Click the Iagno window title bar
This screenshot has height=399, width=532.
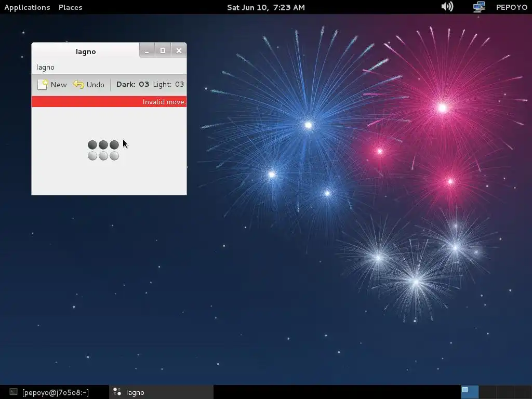point(86,51)
